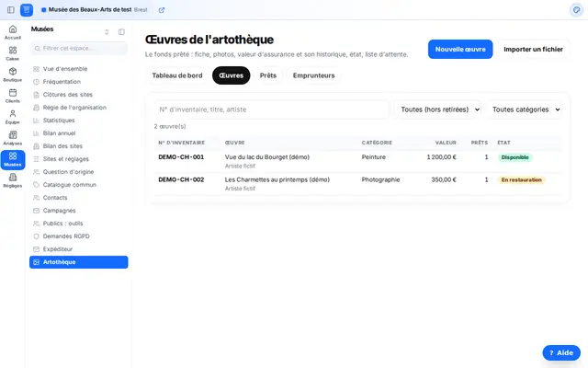588x368 pixels.
Task: Open Vue d'ensemble in sidebar
Action: coord(79,69)
